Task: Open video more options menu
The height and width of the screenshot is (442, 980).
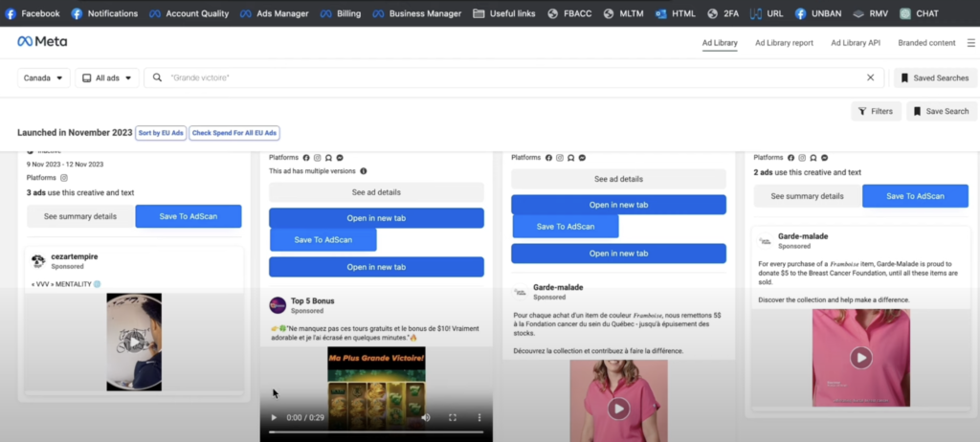Action: tap(479, 417)
